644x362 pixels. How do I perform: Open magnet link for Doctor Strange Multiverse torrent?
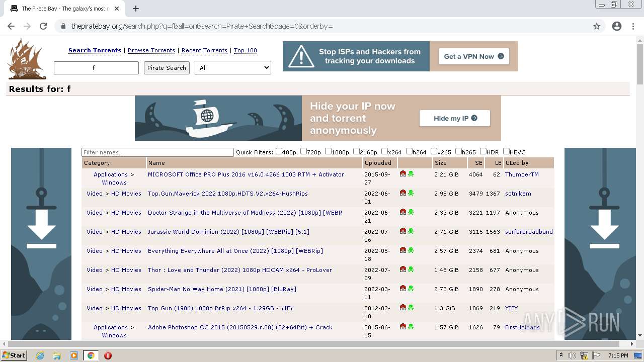tap(403, 212)
